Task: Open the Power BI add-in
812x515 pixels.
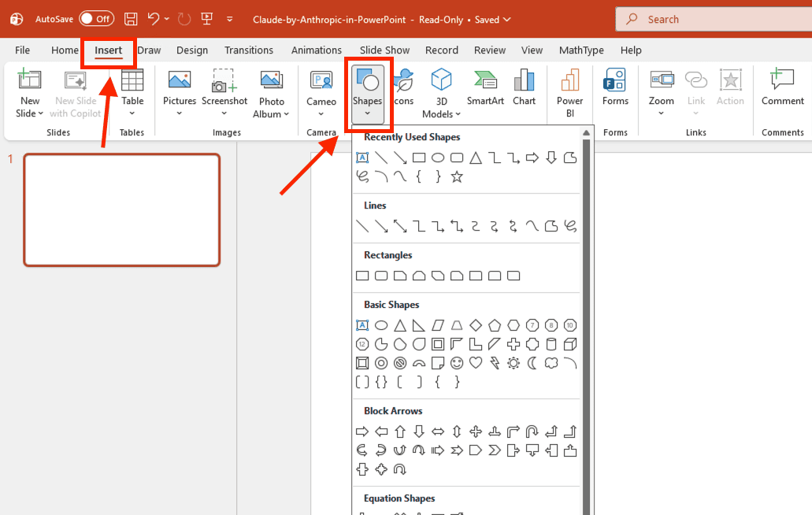Action: [x=569, y=87]
